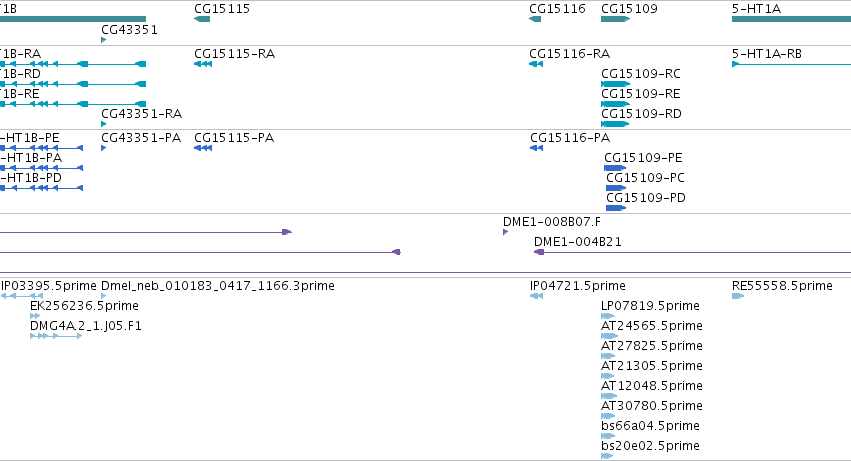The image size is (851, 461).
Task: Select the bs66a04.5prime EST label
Action: [x=650, y=427]
